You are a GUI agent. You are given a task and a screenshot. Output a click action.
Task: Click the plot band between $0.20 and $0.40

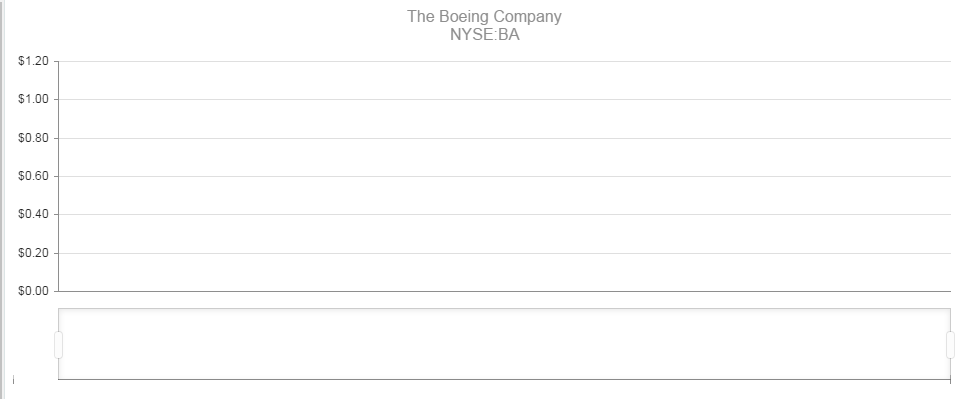click(504, 233)
